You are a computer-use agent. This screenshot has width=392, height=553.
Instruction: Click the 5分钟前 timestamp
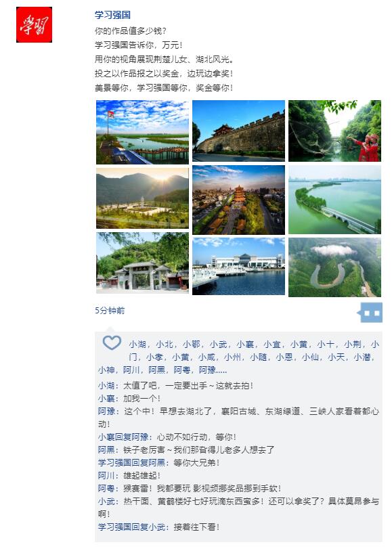coord(110,311)
